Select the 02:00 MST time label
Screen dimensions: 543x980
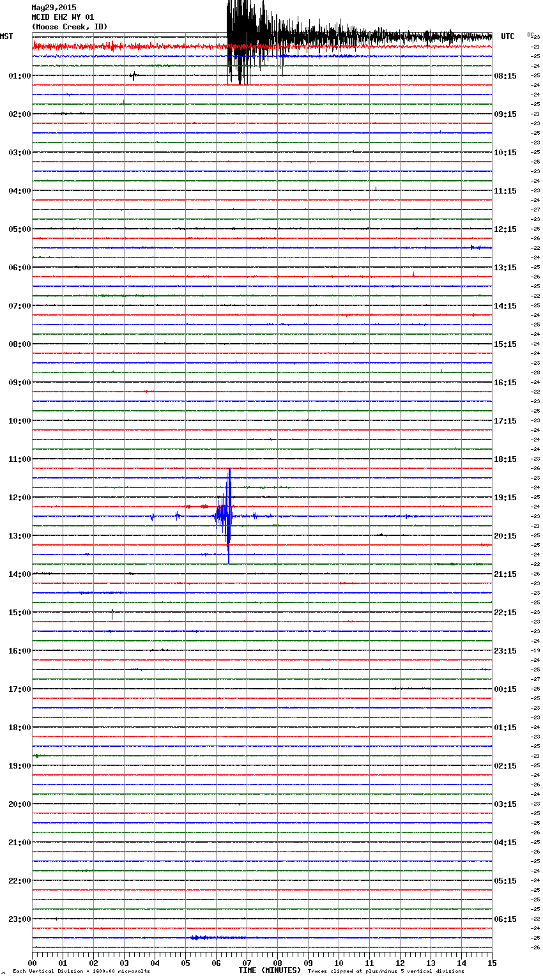20,114
